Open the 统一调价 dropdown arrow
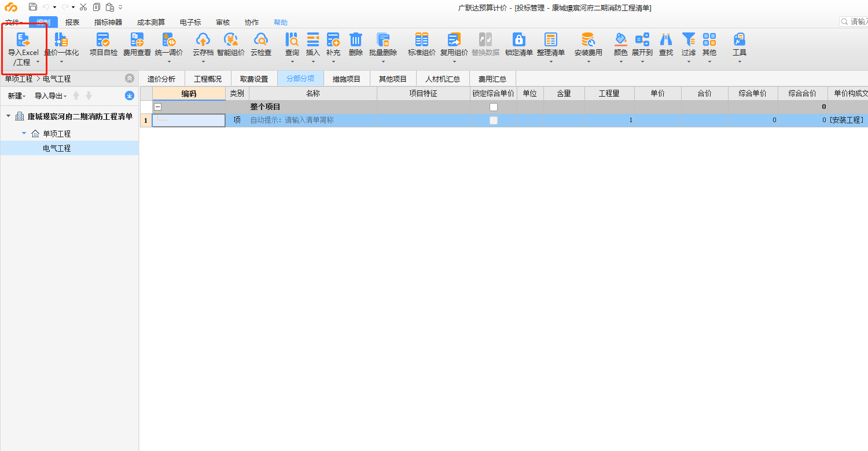The image size is (868, 451). 169,61
